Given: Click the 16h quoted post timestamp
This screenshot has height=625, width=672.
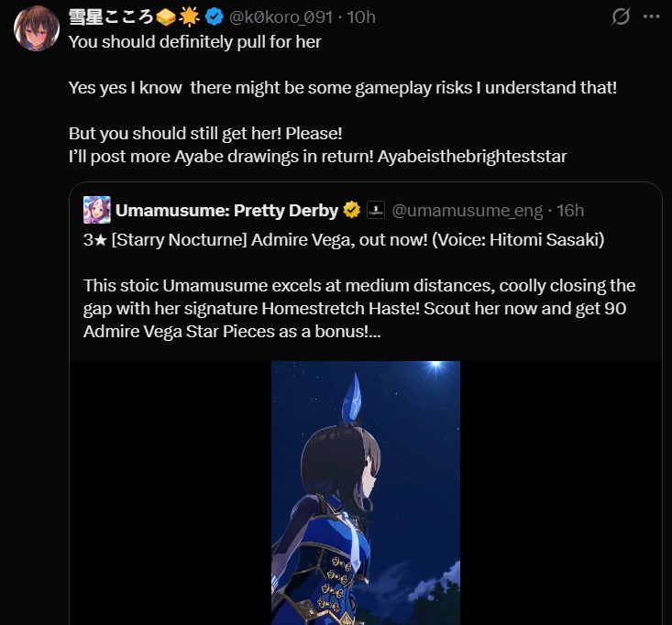Looking at the screenshot, I should tap(569, 211).
